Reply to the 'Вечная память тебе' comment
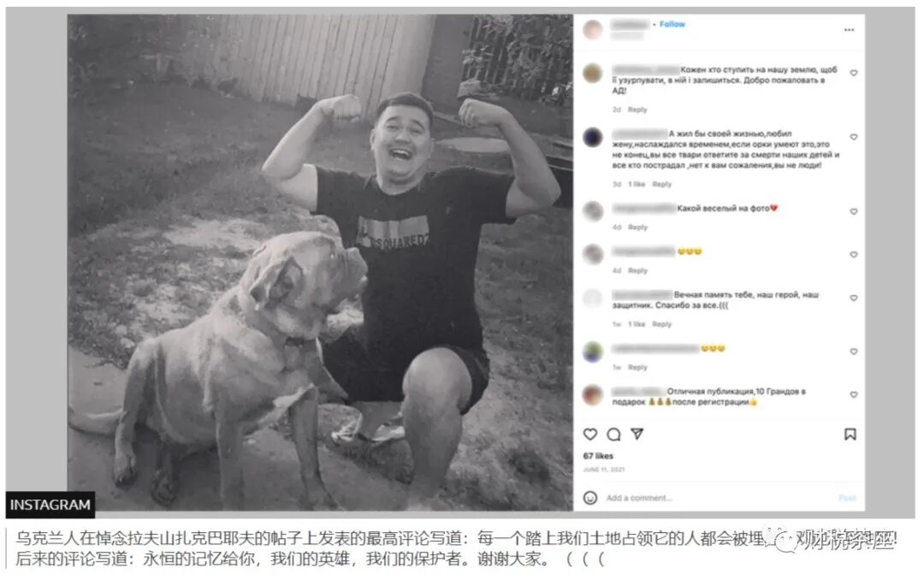 661,324
